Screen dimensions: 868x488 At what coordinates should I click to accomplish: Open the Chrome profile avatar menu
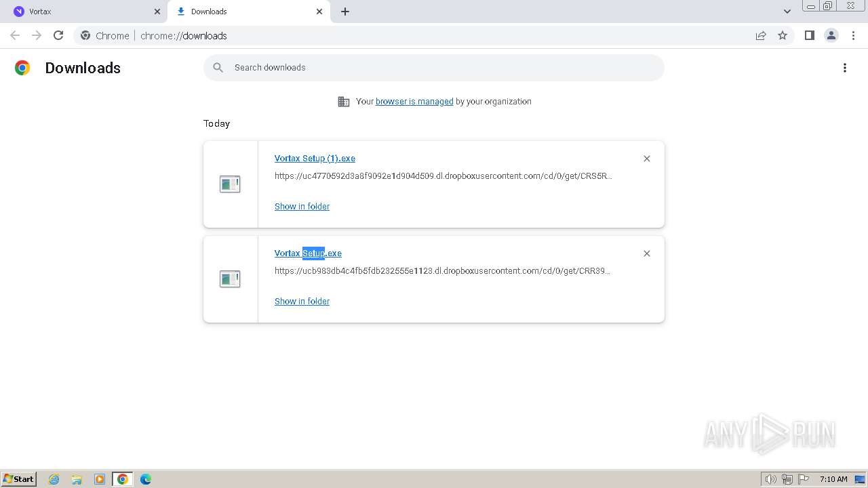[831, 35]
